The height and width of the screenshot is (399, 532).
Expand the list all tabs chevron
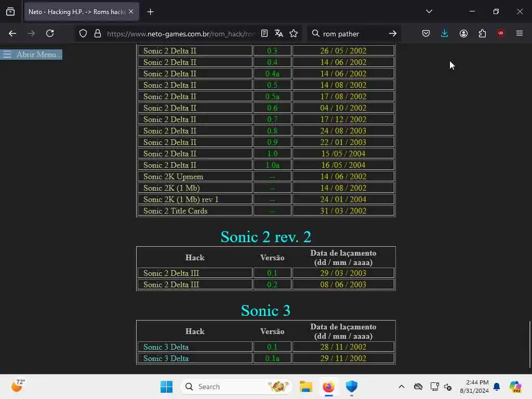[429, 11]
